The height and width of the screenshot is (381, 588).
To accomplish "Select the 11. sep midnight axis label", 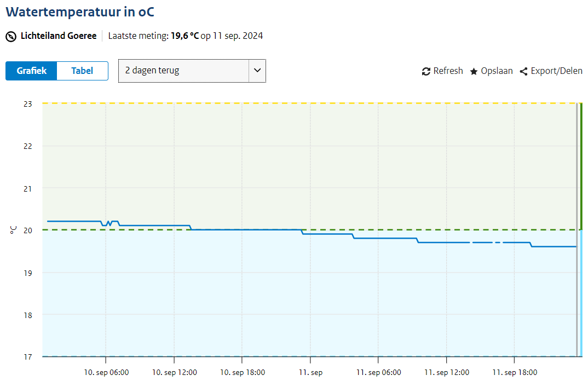I will [x=310, y=372].
